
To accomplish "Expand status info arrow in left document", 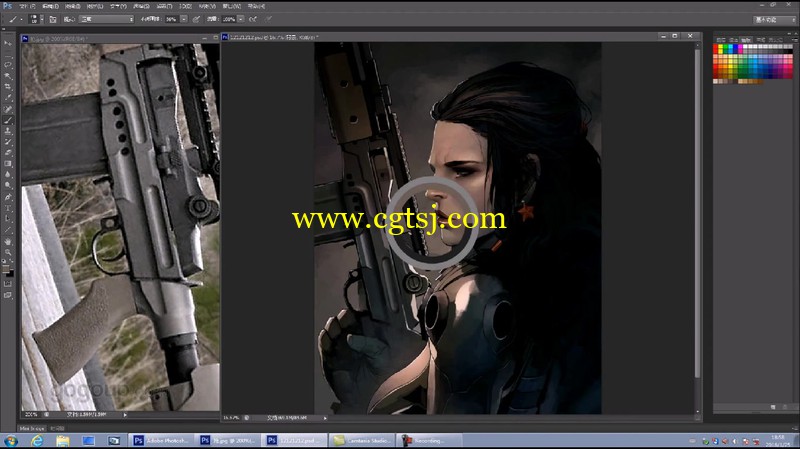I will point(125,415).
